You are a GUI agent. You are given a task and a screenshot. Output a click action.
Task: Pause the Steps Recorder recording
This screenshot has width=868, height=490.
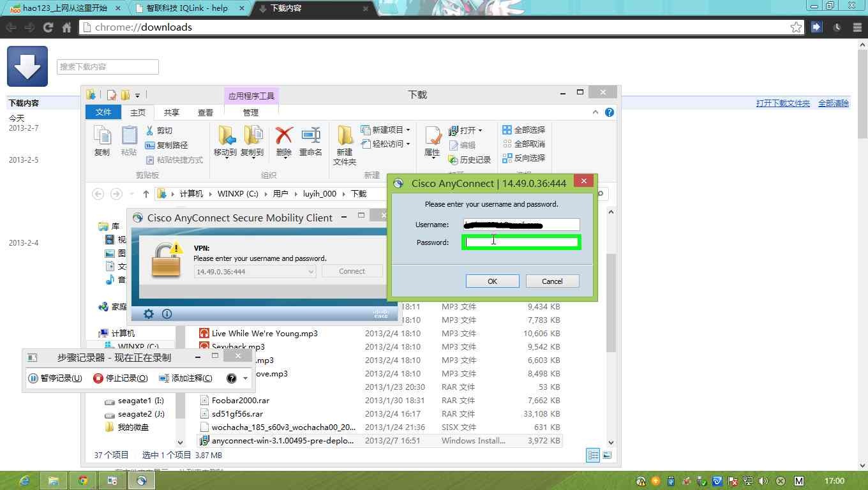tap(56, 378)
